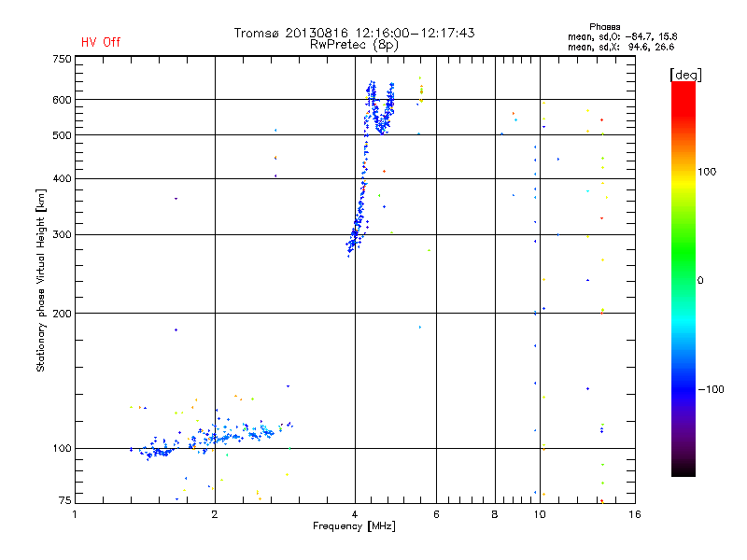Click the red 'HV Off' status text
Screen dimensions: 747x560
(x=101, y=42)
